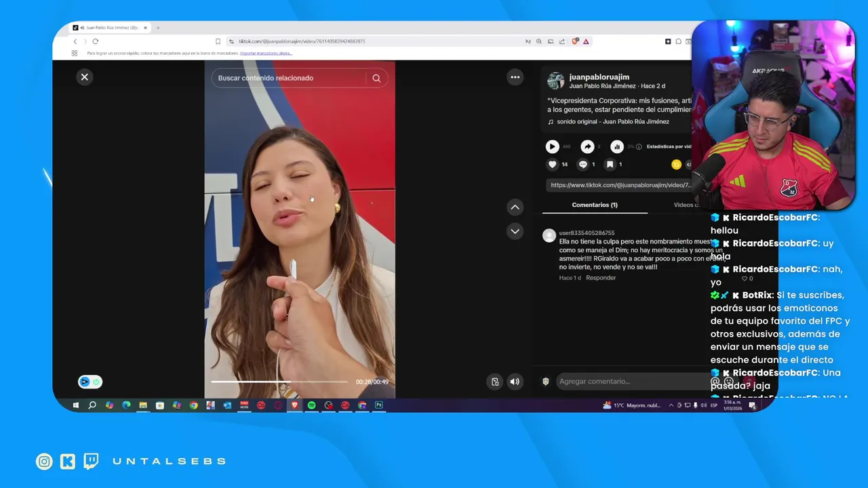Click the zoom magnifier icon in address bar

tap(539, 41)
